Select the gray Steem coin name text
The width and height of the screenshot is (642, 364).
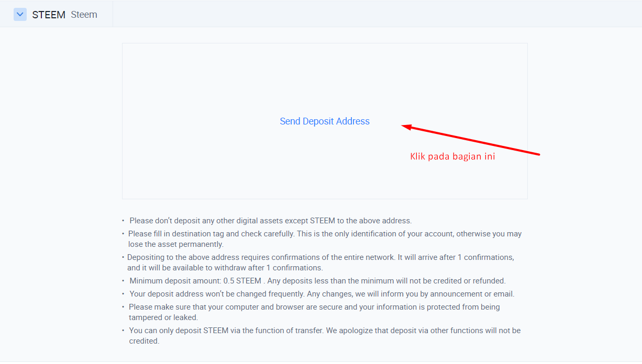84,15
